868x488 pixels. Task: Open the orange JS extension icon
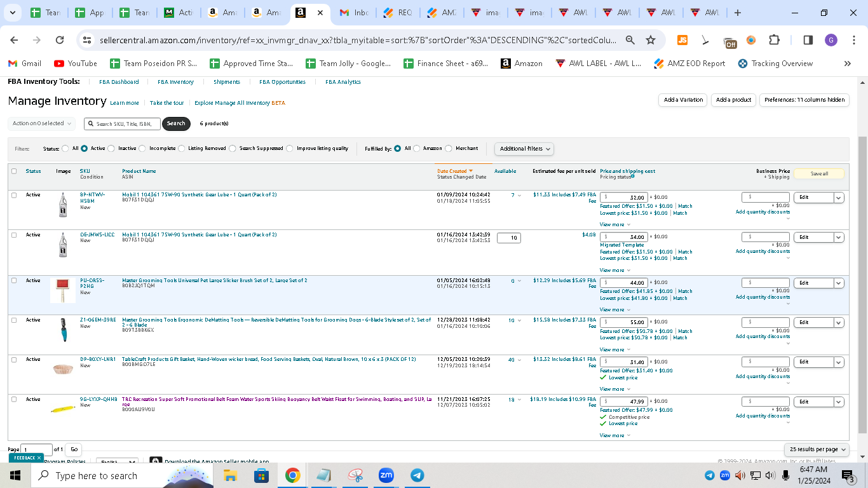pos(682,40)
